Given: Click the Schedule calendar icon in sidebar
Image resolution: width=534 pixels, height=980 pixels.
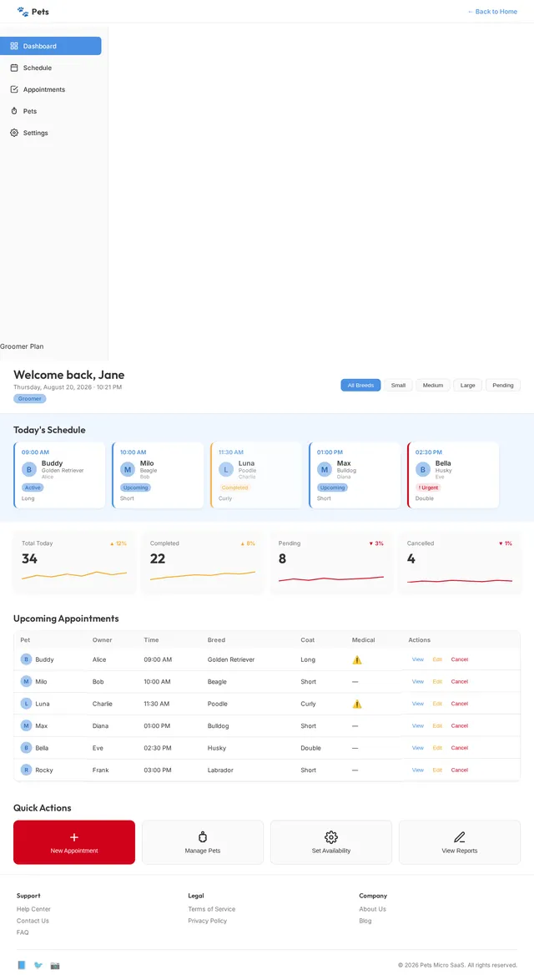Looking at the screenshot, I should [14, 68].
